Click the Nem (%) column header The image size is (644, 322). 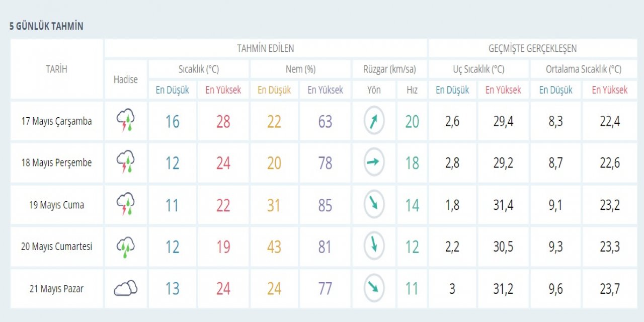(x=300, y=69)
